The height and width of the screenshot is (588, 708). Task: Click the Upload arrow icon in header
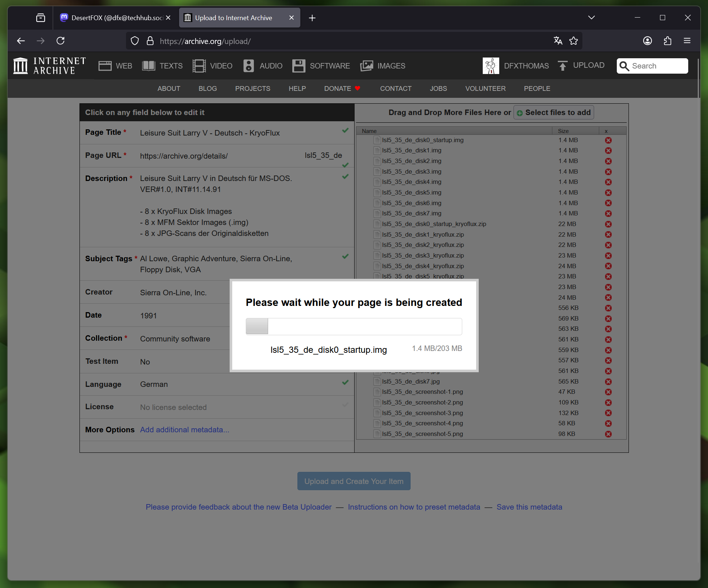(x=563, y=66)
